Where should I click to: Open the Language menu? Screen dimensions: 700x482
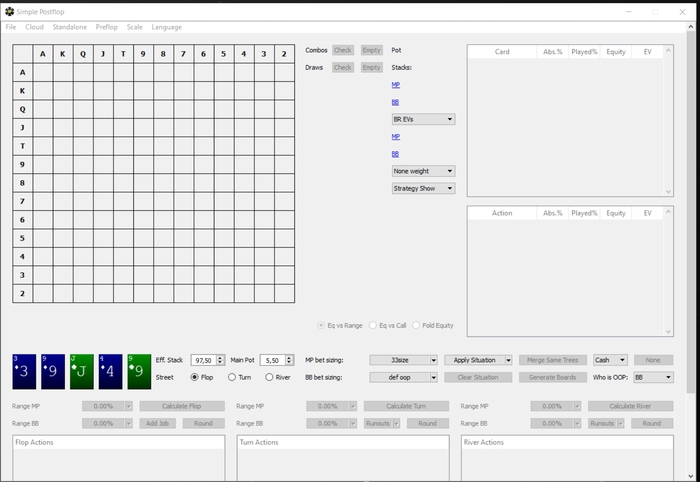tap(167, 27)
